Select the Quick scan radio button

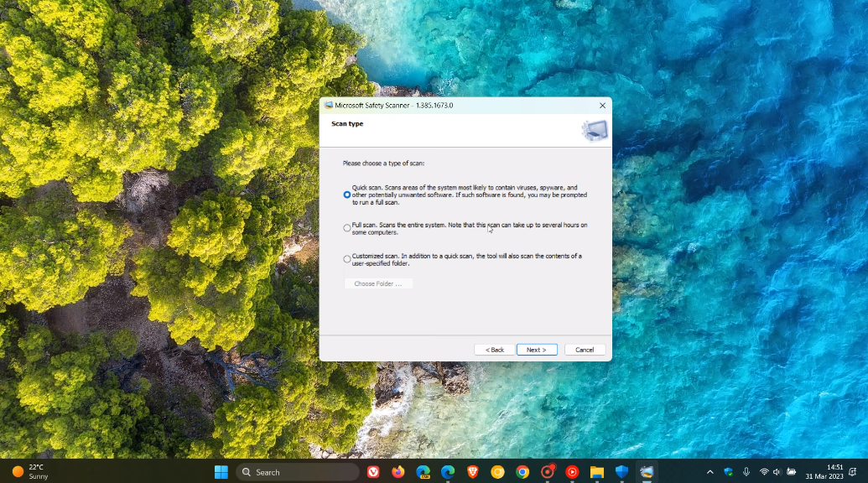click(347, 195)
